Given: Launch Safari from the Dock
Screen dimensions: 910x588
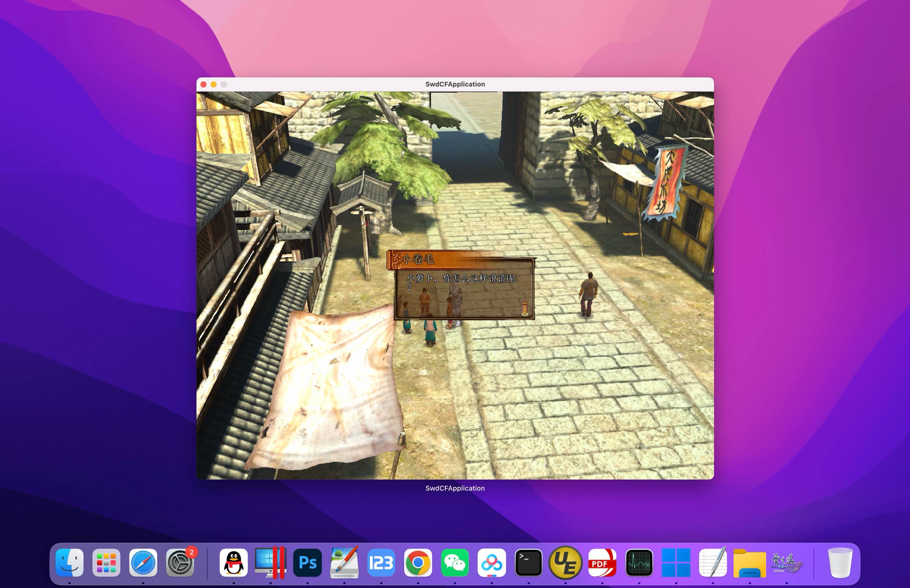Looking at the screenshot, I should (143, 562).
